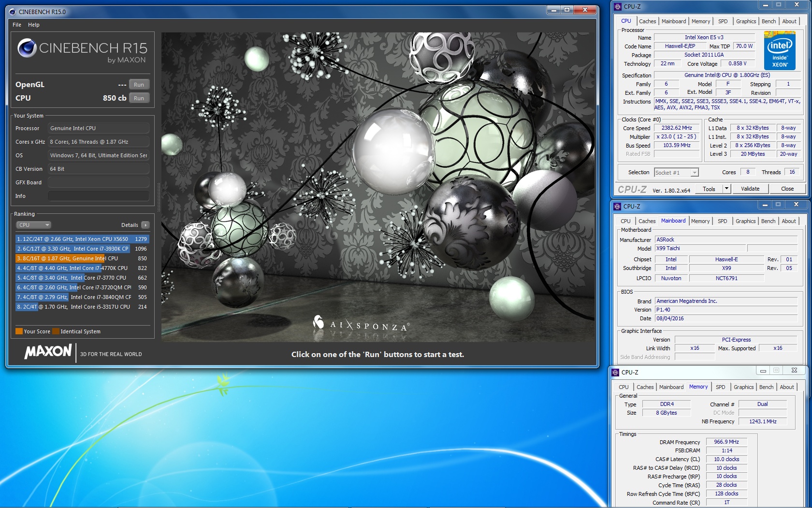Click DRAM Frequency value 966.9 MHz
The height and width of the screenshot is (508, 812).
pyautogui.click(x=726, y=442)
